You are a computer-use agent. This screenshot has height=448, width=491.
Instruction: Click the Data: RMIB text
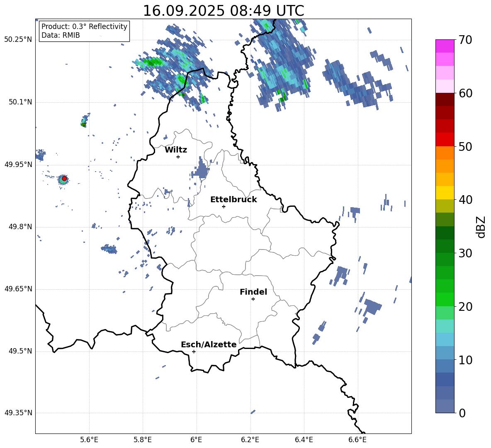61,35
